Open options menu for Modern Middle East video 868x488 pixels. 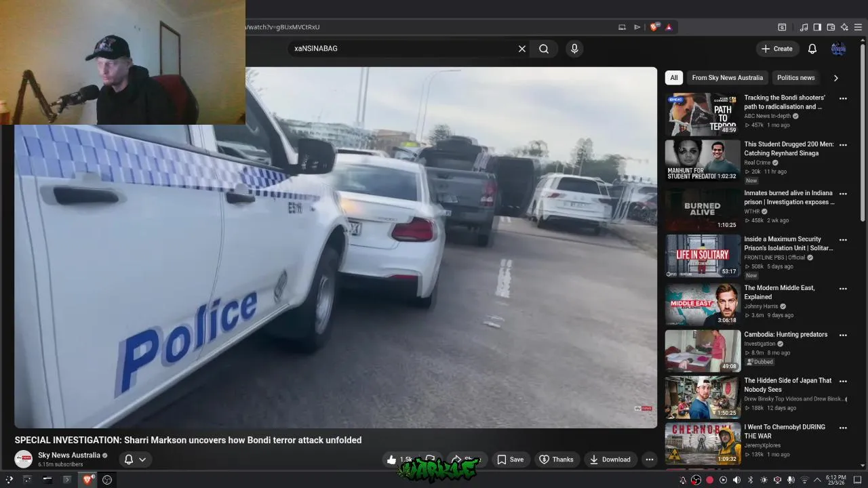coord(843,289)
